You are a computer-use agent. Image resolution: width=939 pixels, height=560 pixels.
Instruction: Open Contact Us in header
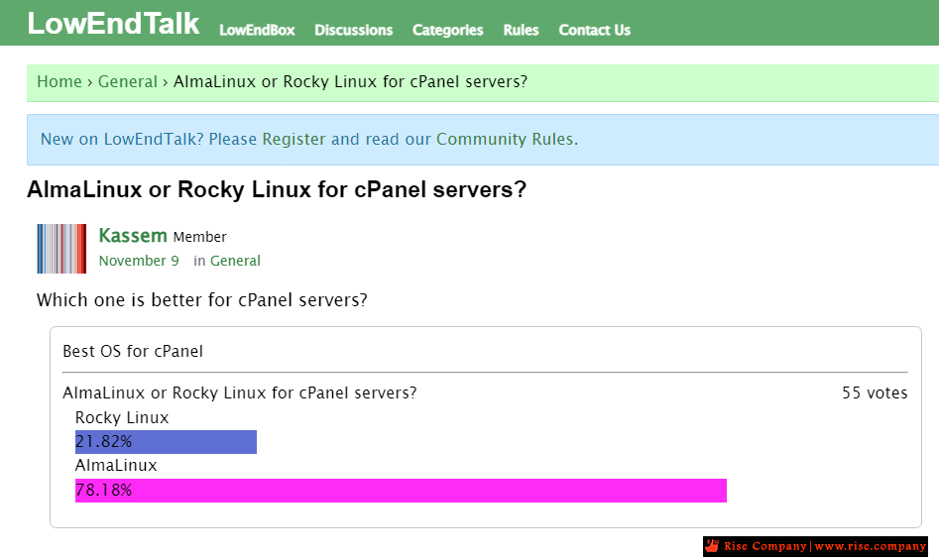(x=595, y=30)
